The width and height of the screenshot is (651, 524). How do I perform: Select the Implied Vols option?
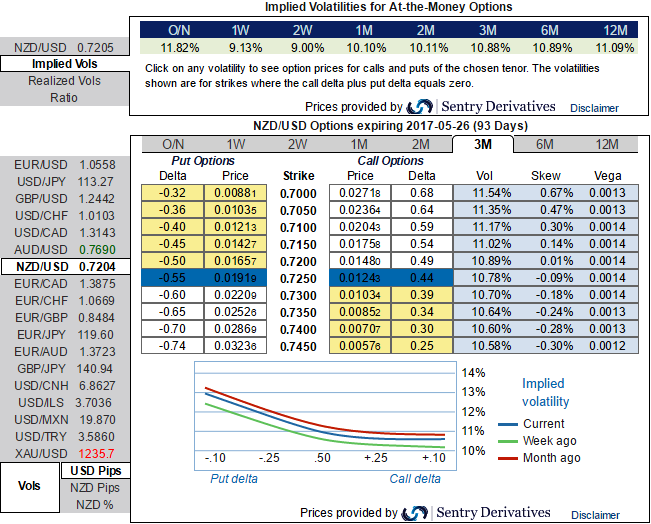coord(65,64)
